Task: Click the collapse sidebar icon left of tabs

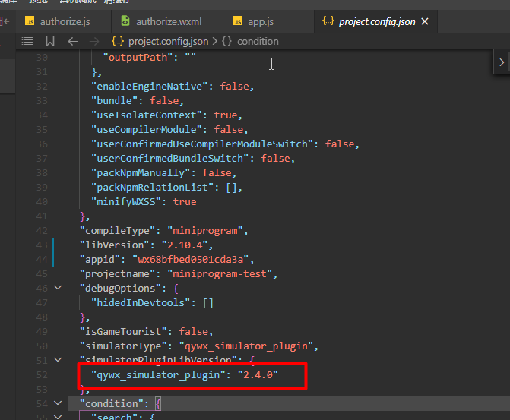Action: pyautogui.click(x=5, y=21)
